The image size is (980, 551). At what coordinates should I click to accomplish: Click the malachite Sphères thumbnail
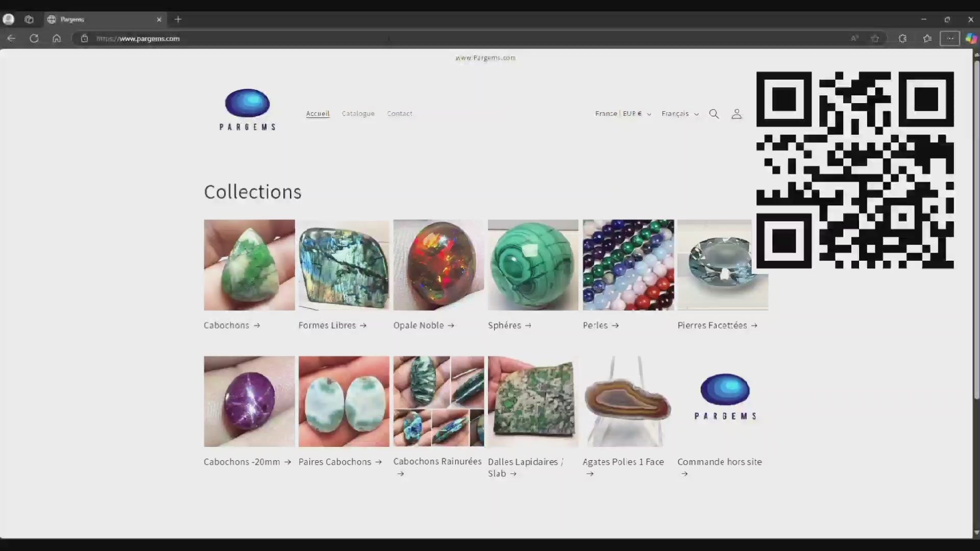coord(533,265)
